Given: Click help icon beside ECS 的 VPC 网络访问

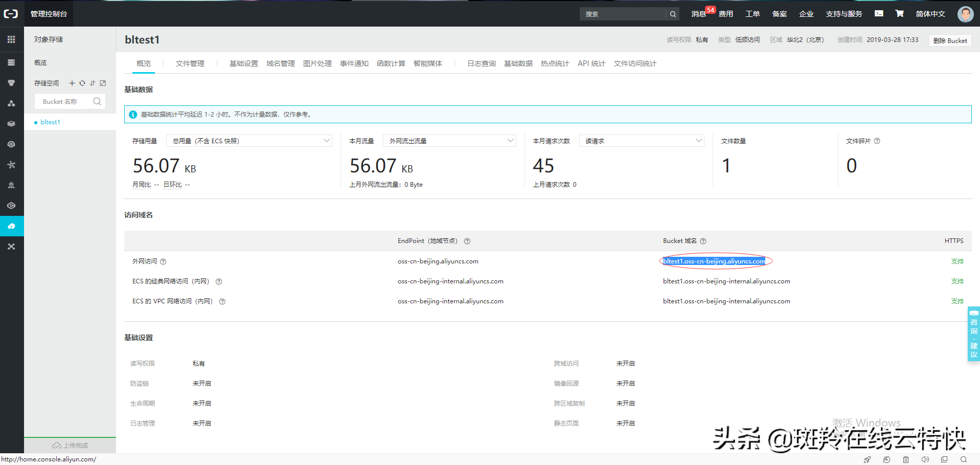Looking at the screenshot, I should click(222, 301).
